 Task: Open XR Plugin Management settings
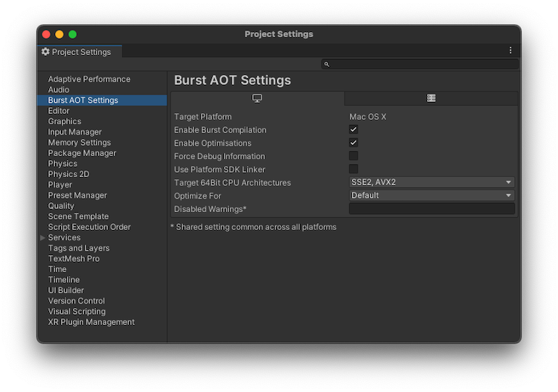92,322
